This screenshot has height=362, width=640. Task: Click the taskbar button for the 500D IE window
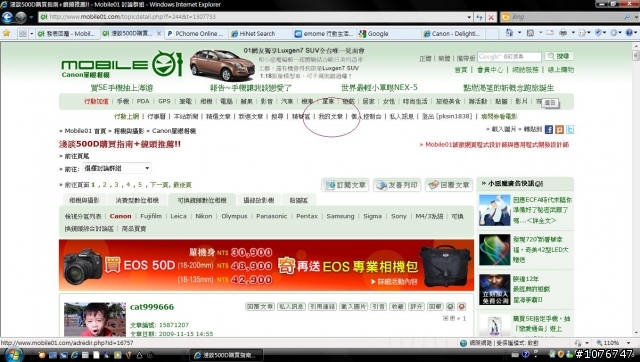point(226,355)
